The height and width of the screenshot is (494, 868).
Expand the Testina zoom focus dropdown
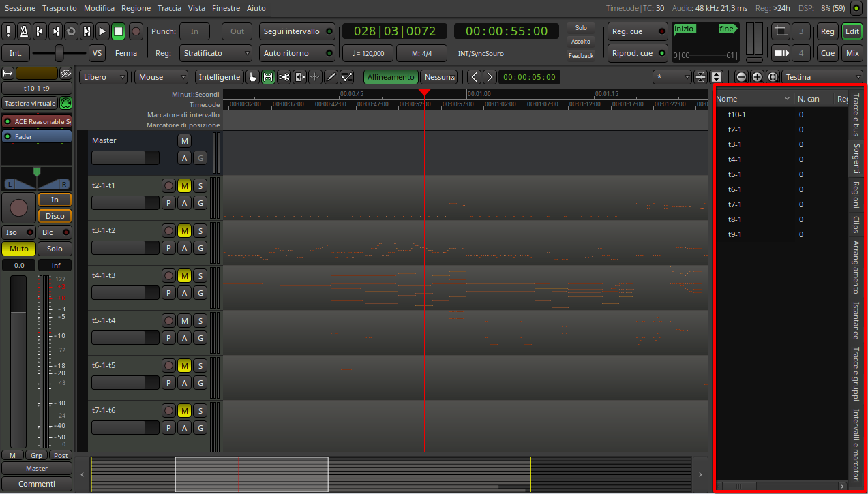(822, 78)
